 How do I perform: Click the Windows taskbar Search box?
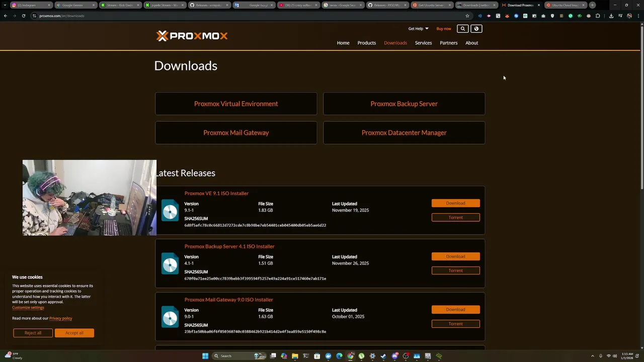(239, 356)
